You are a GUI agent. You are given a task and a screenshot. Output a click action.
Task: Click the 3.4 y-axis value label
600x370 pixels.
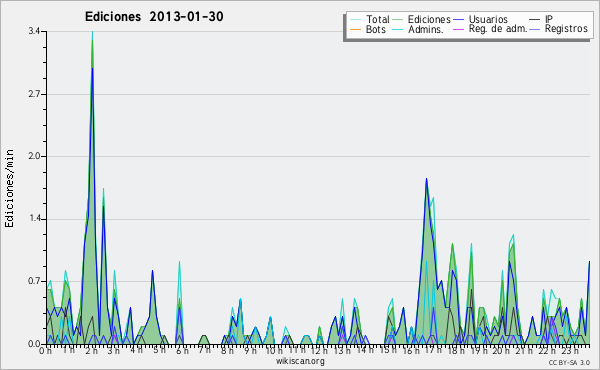pyautogui.click(x=34, y=31)
